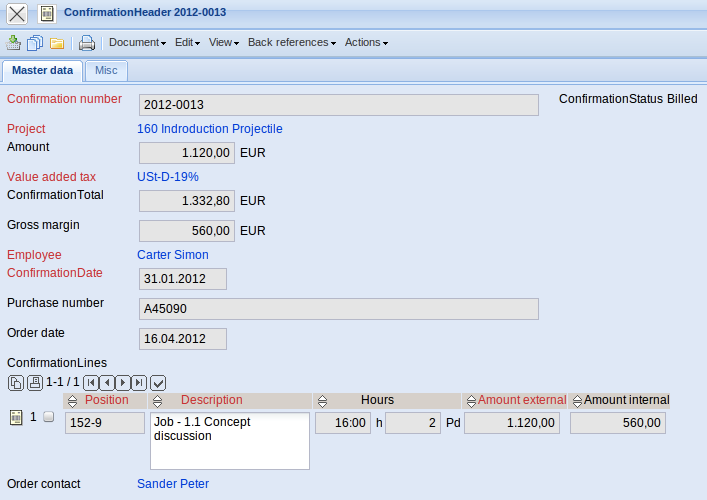Go to first page of ConfirmationLines
Screen dimensions: 707x500
tap(91, 383)
